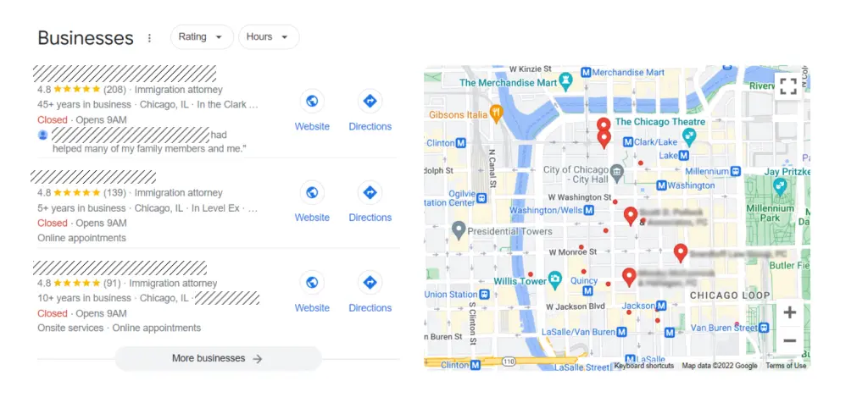The height and width of the screenshot is (403, 868).
Task: Select the Clark/Lake metro station icon
Action: 628,141
